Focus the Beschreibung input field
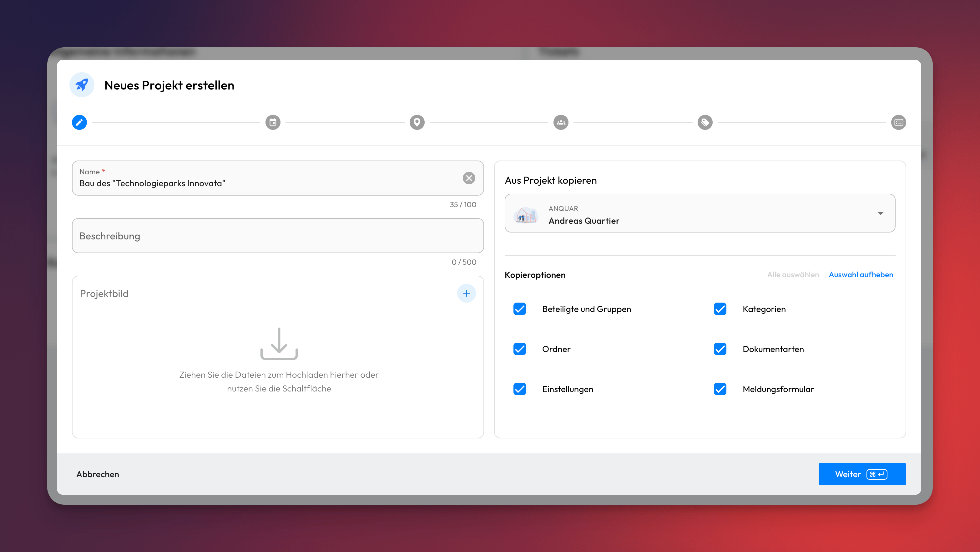The height and width of the screenshot is (552, 980). pos(277,236)
